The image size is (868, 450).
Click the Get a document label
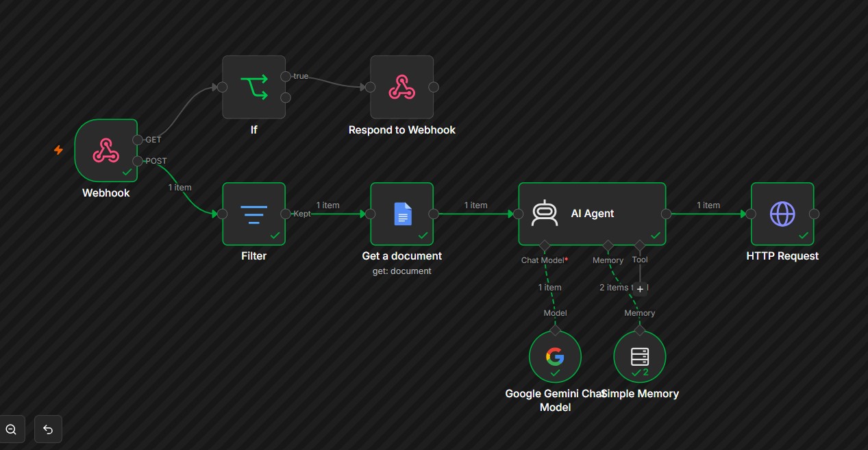click(x=402, y=256)
